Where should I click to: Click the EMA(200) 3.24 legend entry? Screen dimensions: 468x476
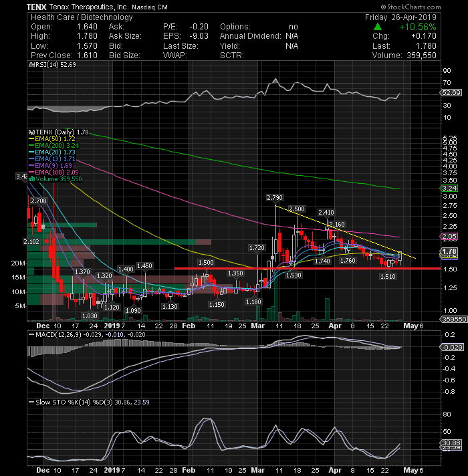[x=53, y=146]
